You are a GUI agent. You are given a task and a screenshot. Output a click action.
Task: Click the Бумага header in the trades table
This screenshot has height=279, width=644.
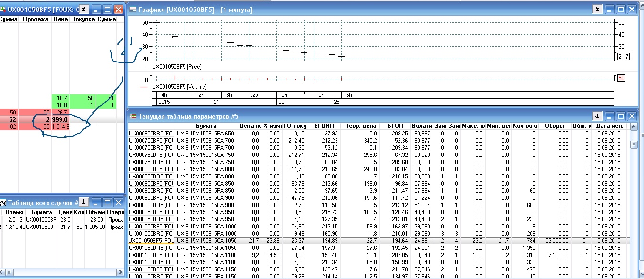41,212
